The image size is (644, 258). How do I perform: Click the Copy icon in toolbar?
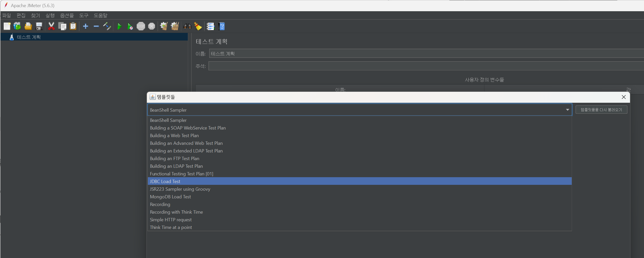(62, 26)
